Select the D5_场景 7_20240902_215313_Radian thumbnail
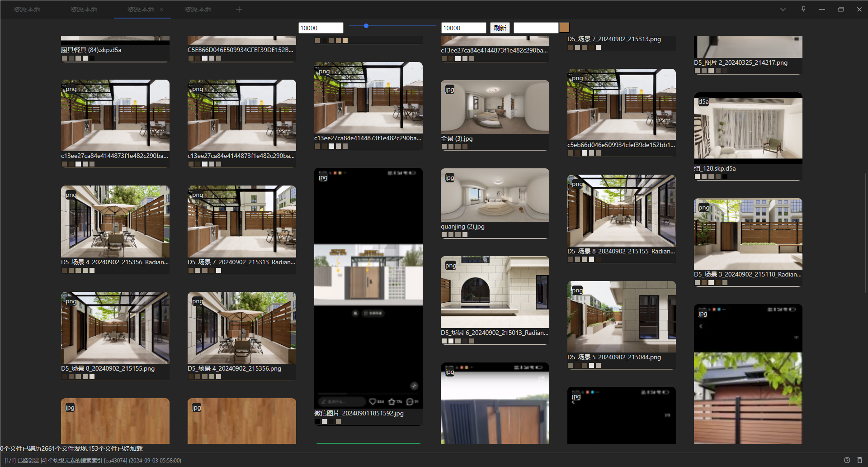This screenshot has width=868, height=467. (x=242, y=221)
